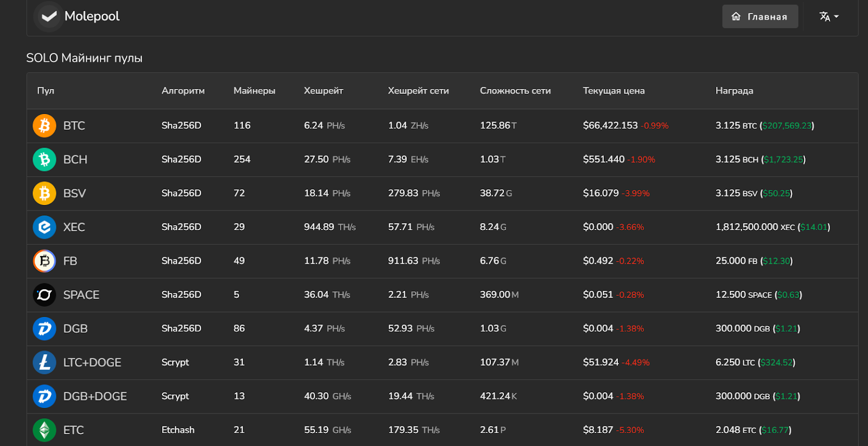Click the yellow BSV coin icon
Screen dimensions: 868x446
[44, 193]
